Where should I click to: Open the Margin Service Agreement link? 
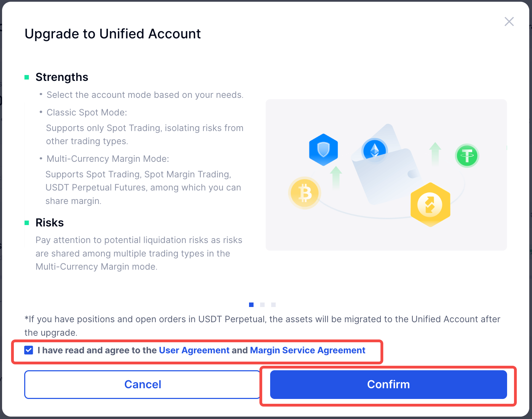[308, 350]
